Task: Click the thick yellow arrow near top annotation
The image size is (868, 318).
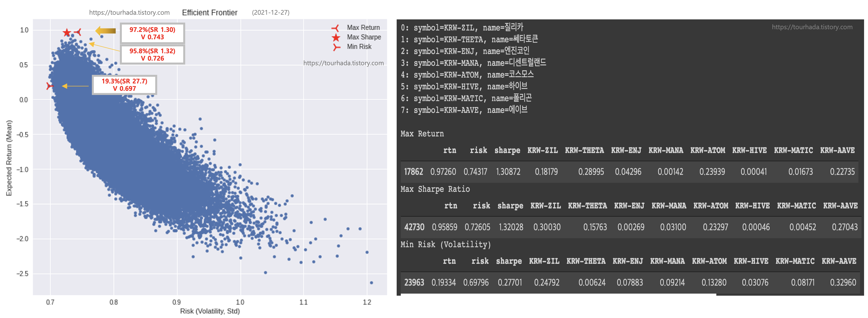Action: [105, 31]
